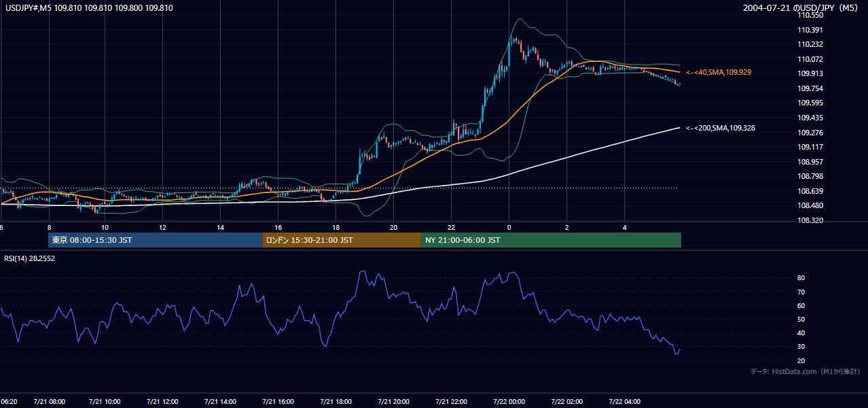This screenshot has height=408, width=868.
Task: Click the 7/21 18:00 time axis label
Action: [x=336, y=402]
